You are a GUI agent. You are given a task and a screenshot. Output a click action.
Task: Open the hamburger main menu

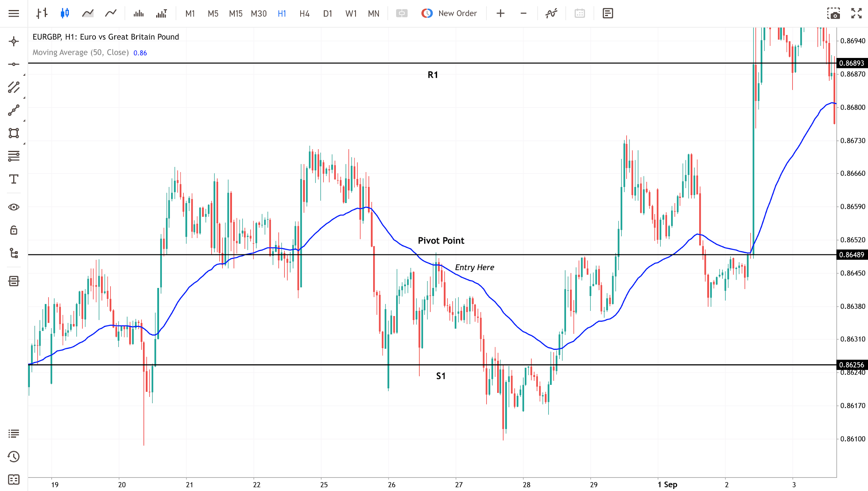tap(14, 14)
